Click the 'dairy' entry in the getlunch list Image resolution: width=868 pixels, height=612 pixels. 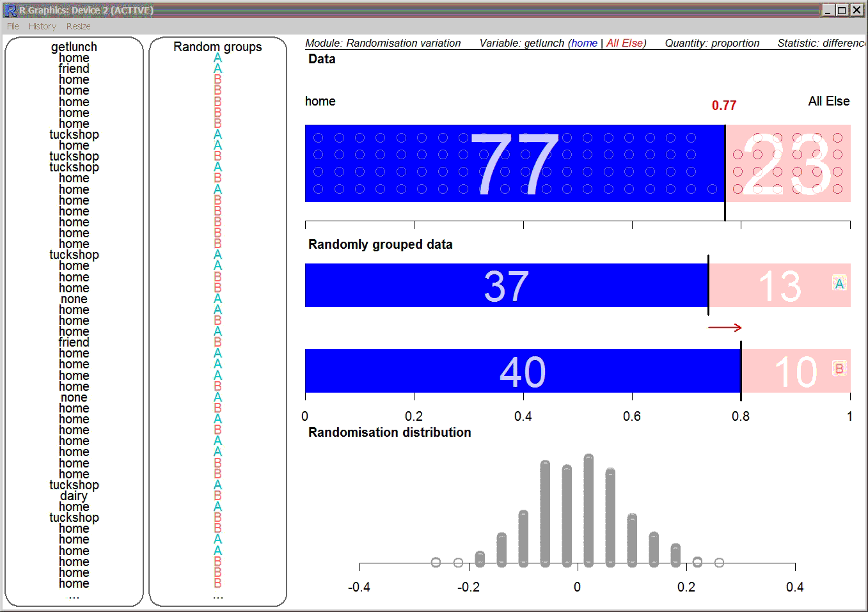[x=74, y=496]
